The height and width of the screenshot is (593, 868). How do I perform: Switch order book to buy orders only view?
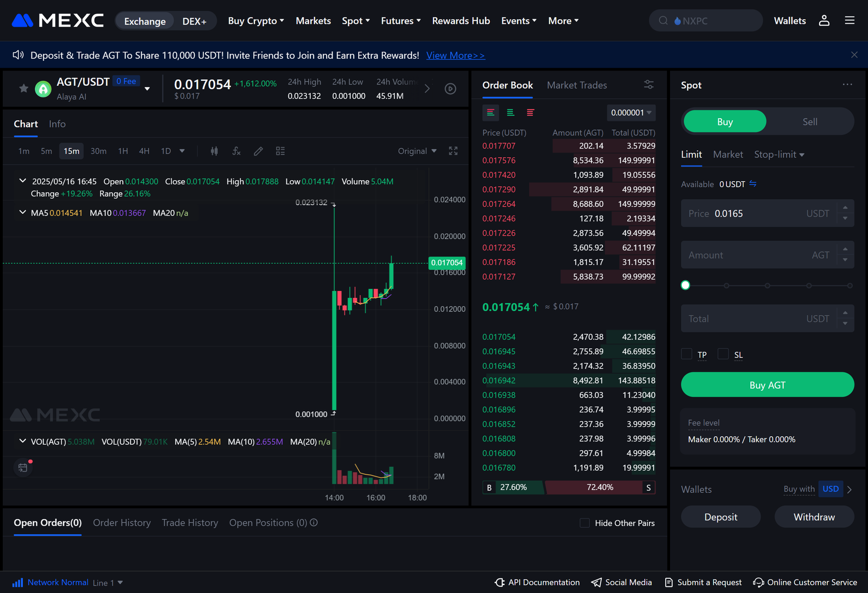pos(510,112)
